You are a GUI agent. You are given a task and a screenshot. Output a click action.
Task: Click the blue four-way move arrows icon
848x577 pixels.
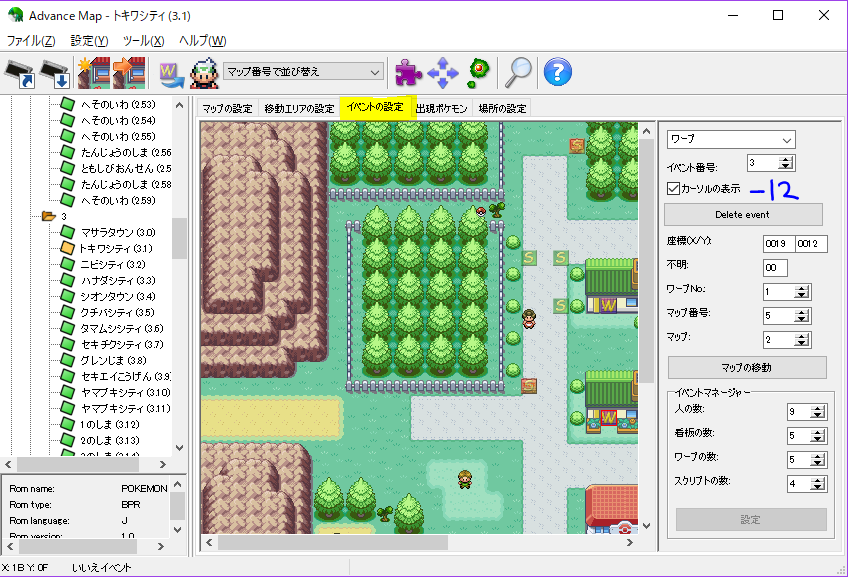[x=443, y=72]
